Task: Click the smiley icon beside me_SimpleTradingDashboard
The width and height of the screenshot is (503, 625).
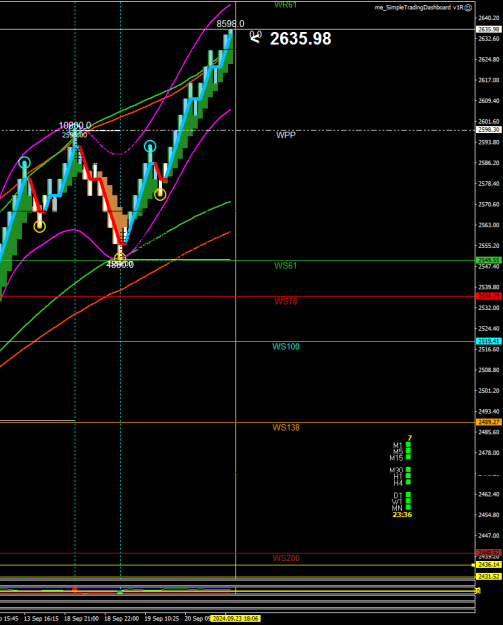Action: click(469, 8)
